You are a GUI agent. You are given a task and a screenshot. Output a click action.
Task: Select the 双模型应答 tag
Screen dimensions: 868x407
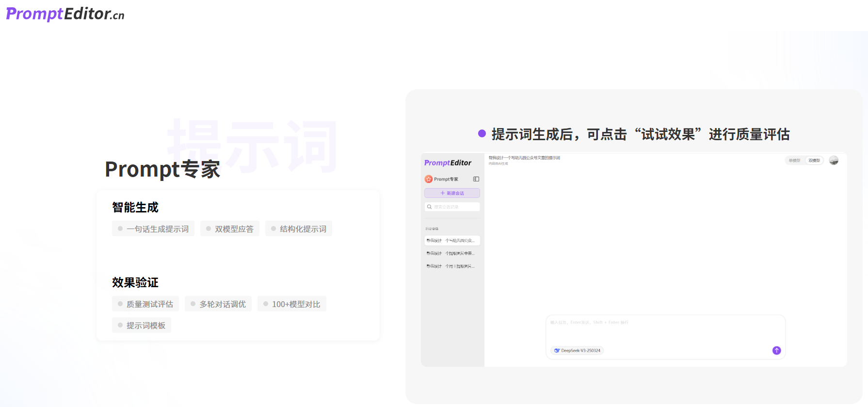[230, 228]
